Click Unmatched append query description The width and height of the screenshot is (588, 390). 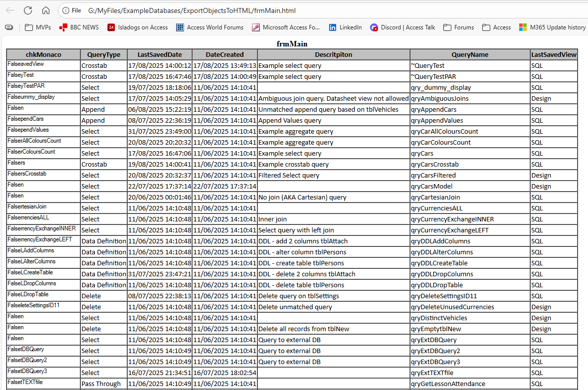tap(334, 110)
